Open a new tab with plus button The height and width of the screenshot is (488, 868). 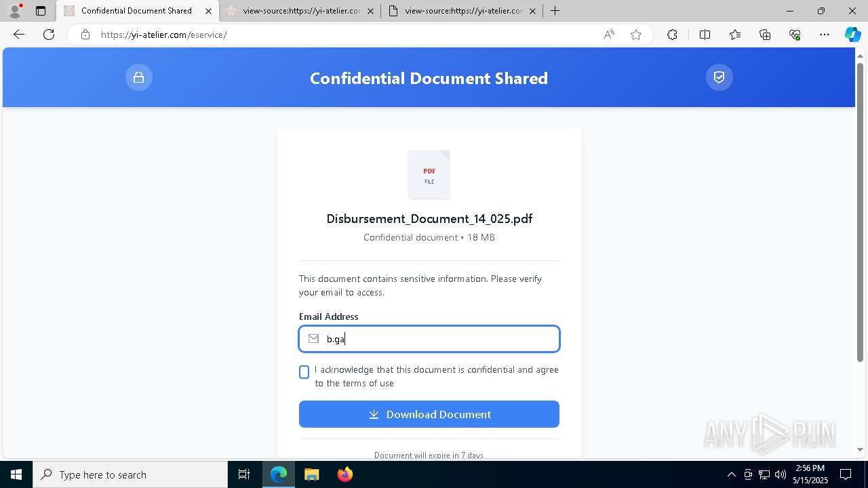click(x=555, y=11)
